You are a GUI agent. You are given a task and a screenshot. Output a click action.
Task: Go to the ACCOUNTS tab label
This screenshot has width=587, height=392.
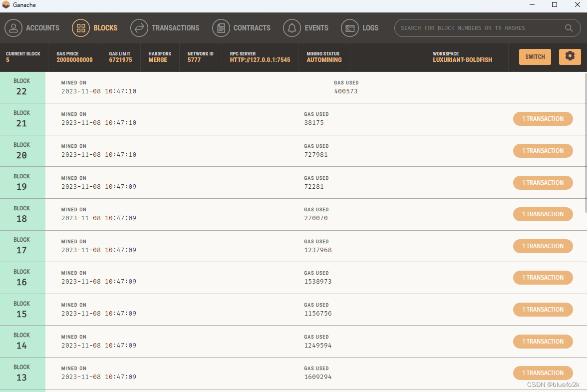[x=43, y=28]
